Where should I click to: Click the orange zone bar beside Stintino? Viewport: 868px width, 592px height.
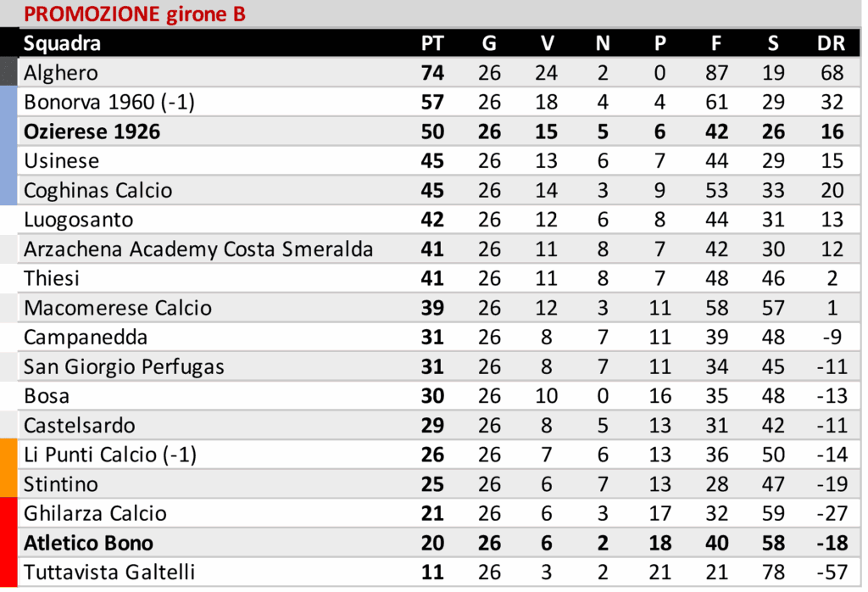[8, 484]
